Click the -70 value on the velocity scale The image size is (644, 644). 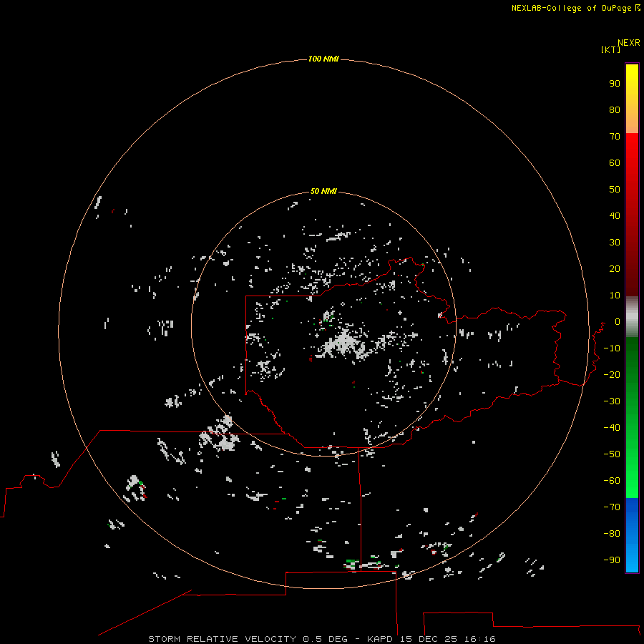[x=612, y=507]
